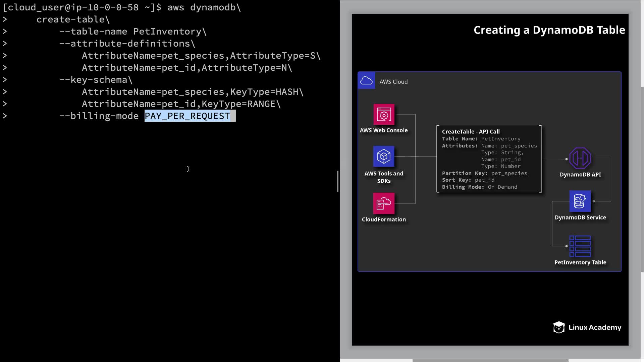
Task: Click the PetInventory Table icon
Action: [580, 246]
